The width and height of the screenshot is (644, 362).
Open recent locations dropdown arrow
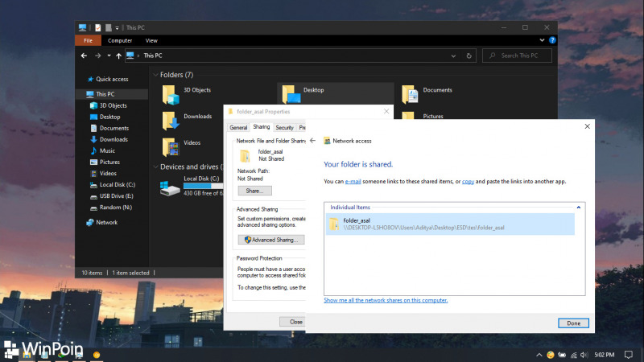click(x=109, y=56)
